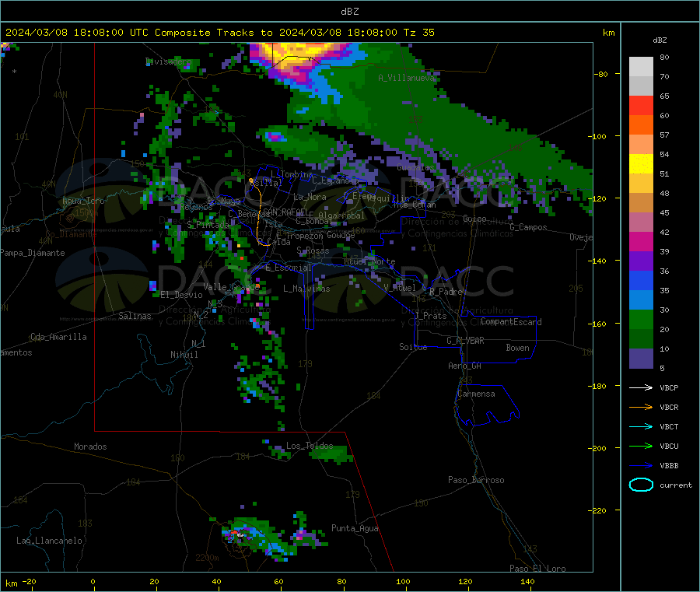Click the 'Agua_Toro' map label
This screenshot has width=700, height=592.
(83, 201)
